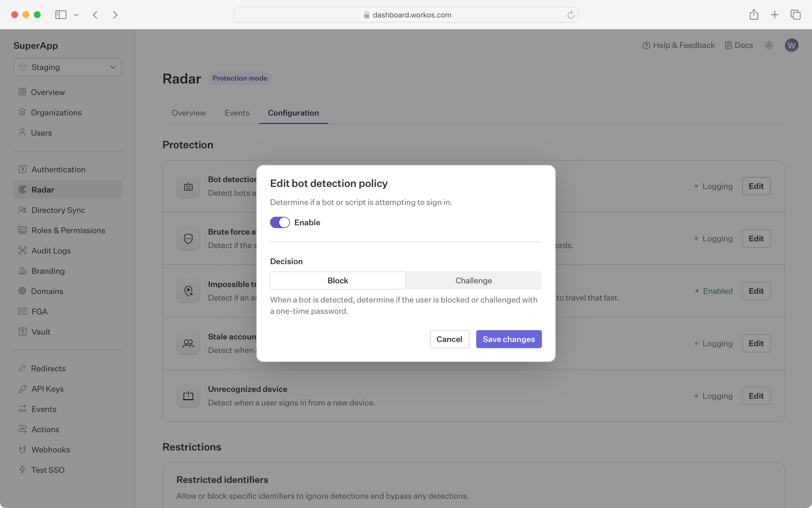Click the Safari address bar
The height and width of the screenshot is (508, 812).
click(x=405, y=15)
